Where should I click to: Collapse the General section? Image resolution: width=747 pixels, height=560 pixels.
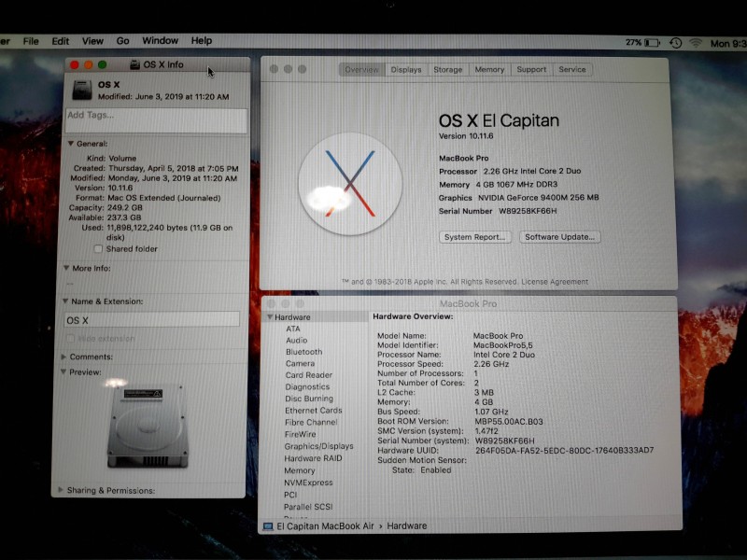point(71,144)
